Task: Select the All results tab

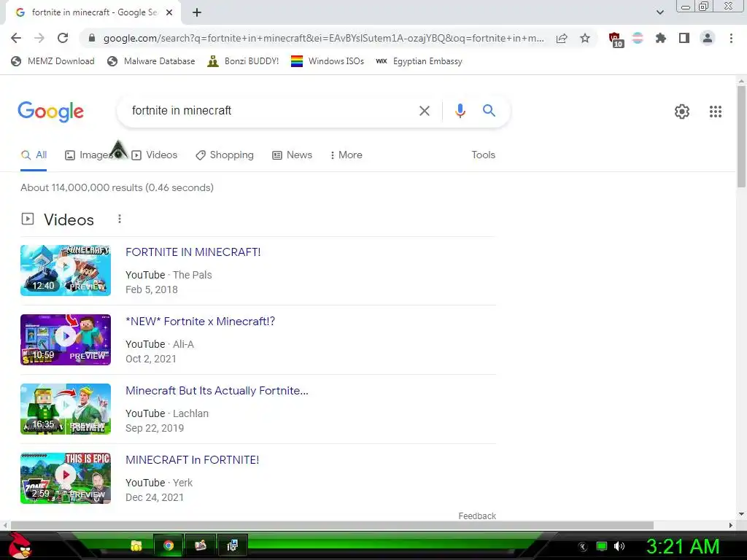Action: (34, 155)
